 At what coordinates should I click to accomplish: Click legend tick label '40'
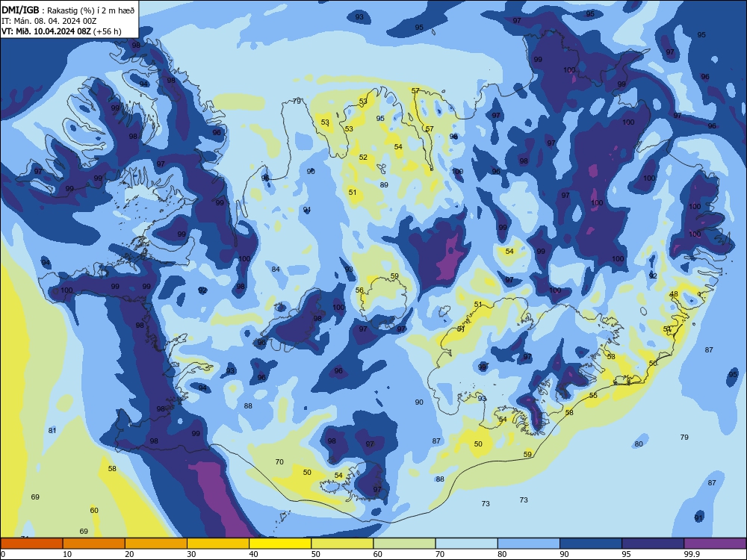(x=254, y=554)
